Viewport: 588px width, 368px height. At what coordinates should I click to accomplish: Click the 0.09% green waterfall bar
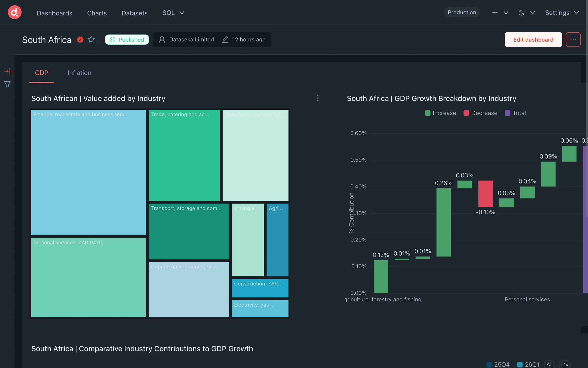(x=548, y=174)
